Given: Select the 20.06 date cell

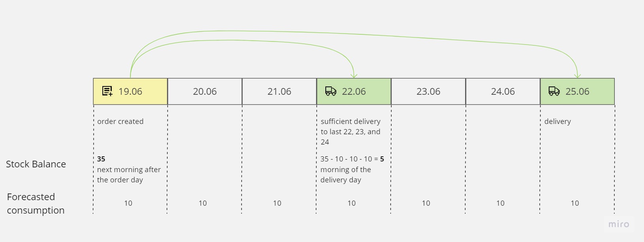Looking at the screenshot, I should tap(205, 92).
